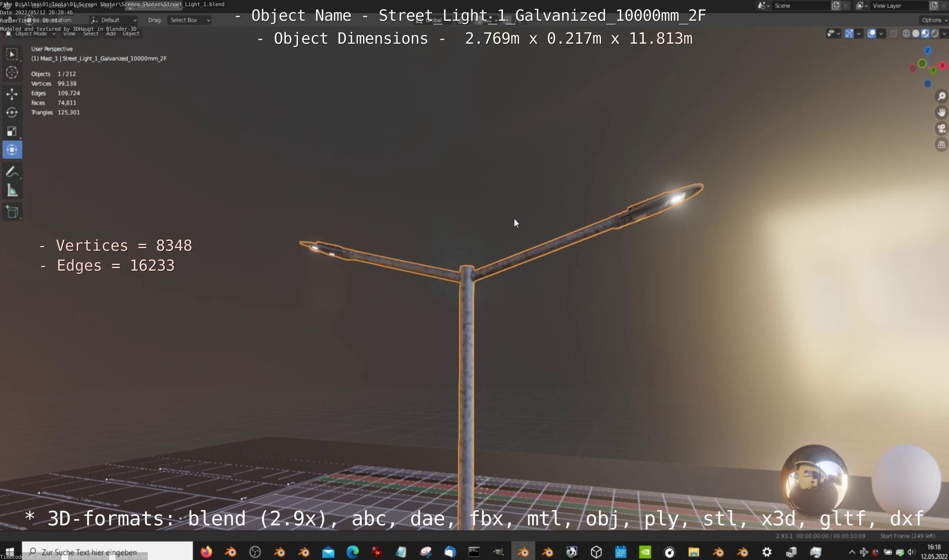Open Microsoft Edge from the taskbar
Image resolution: width=949 pixels, height=560 pixels.
pos(353,552)
